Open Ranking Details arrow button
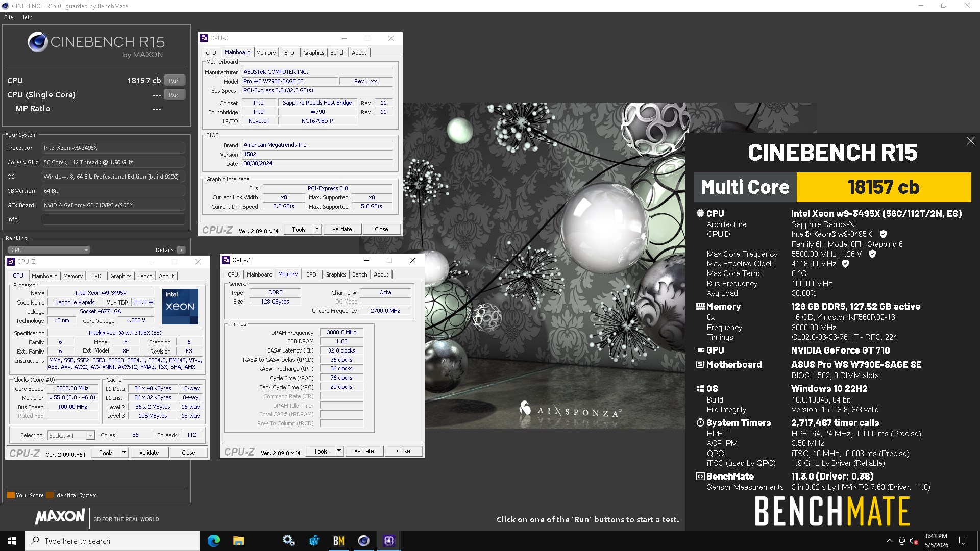This screenshot has height=551, width=980. [181, 250]
